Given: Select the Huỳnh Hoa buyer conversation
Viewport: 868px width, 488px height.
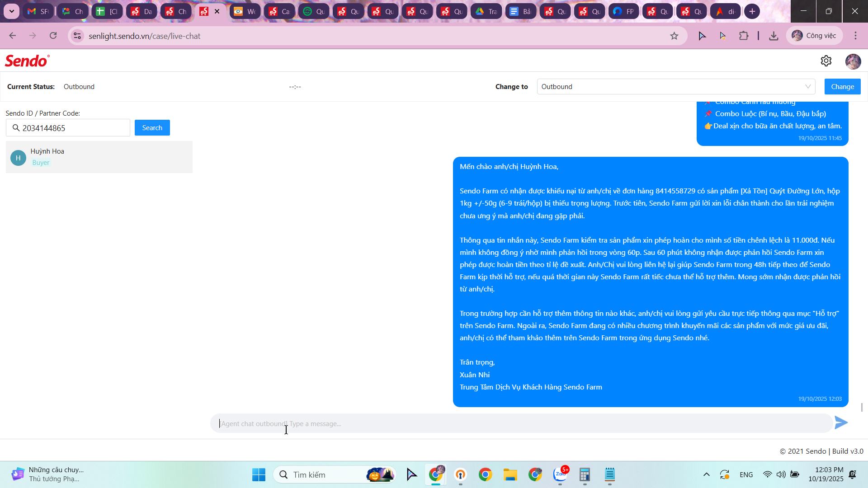Looking at the screenshot, I should coord(99,157).
